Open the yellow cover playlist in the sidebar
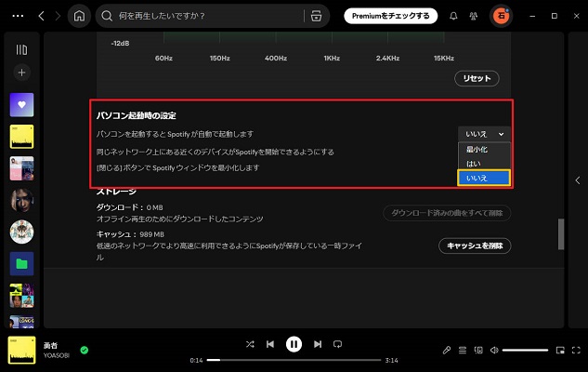Screen dimensions: 588x372 pos(21,137)
